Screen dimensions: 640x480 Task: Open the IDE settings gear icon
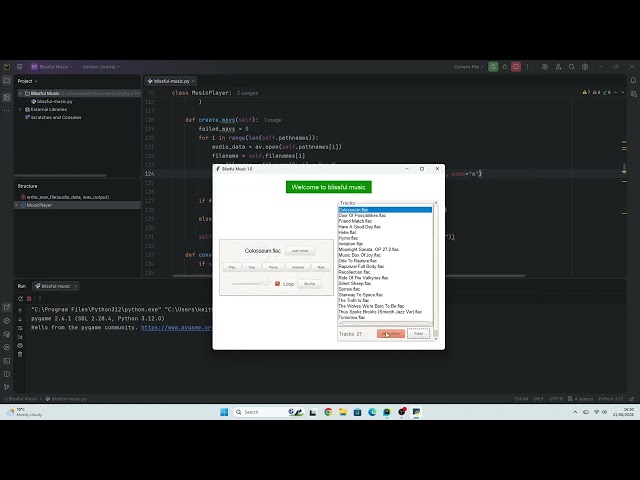click(585, 67)
